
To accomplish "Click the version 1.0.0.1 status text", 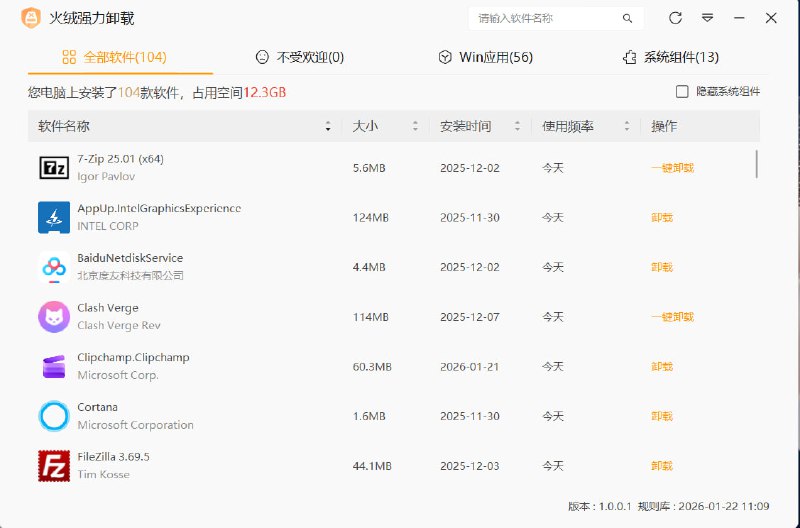I will [600, 506].
